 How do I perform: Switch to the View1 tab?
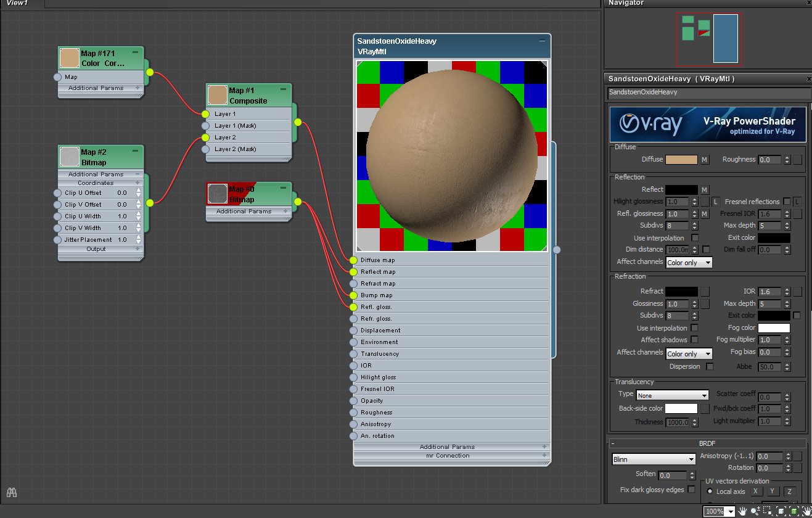click(17, 3)
